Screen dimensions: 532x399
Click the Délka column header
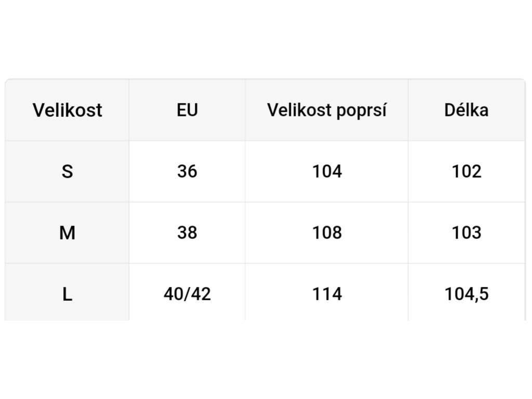coord(466,110)
